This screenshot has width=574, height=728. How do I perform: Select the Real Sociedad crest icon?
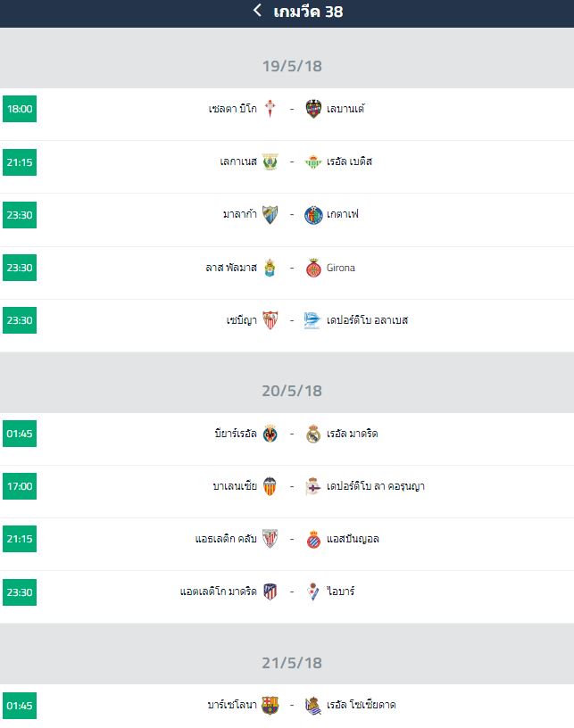coord(313,705)
